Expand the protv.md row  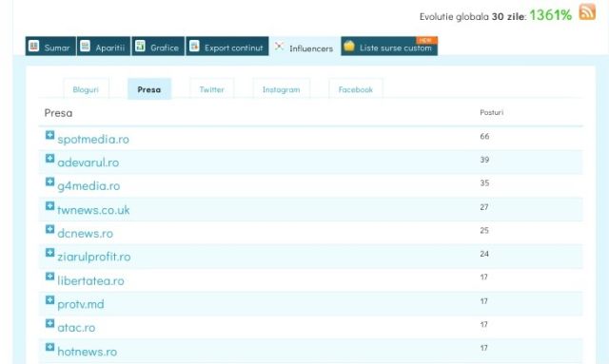tap(49, 299)
